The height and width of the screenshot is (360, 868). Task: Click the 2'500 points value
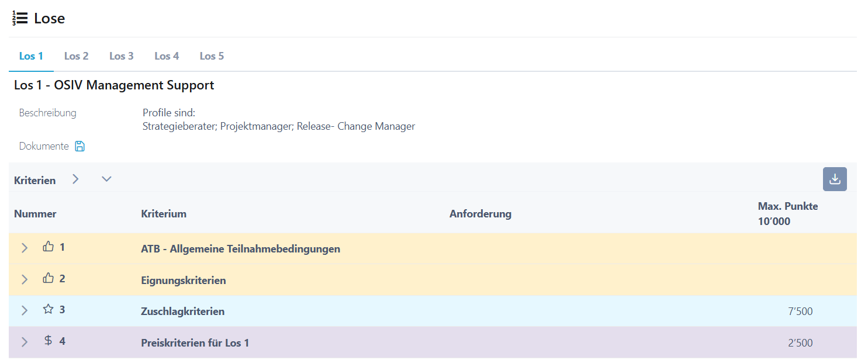click(800, 343)
